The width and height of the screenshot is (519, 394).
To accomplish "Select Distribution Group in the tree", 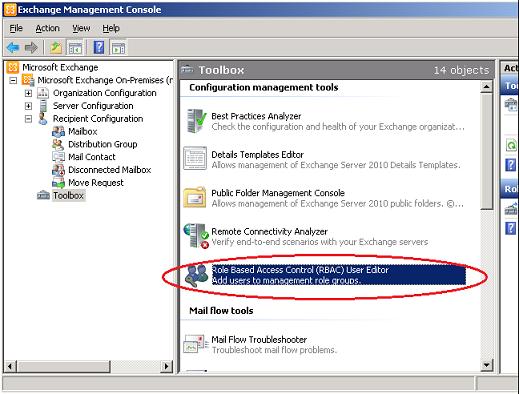I will click(x=103, y=144).
